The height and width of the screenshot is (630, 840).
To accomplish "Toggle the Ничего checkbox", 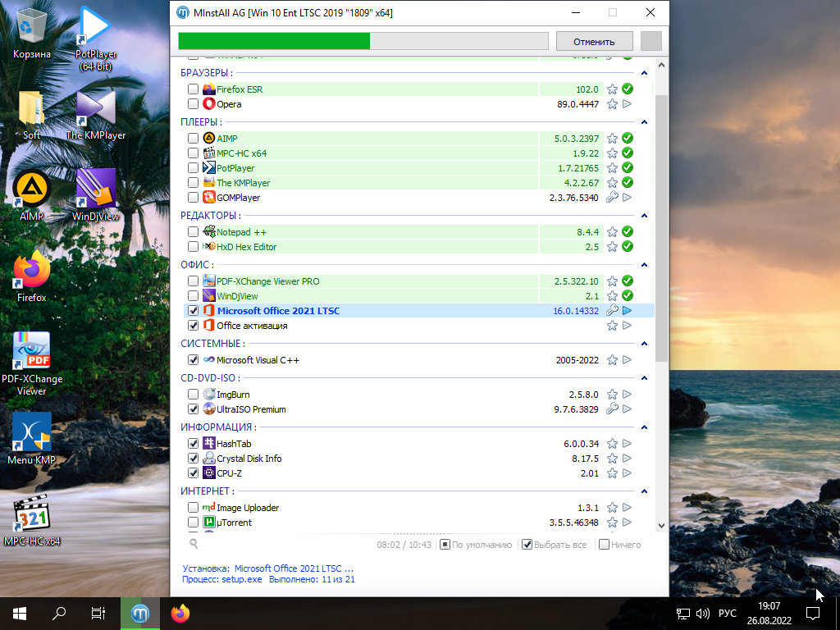I will pyautogui.click(x=605, y=545).
